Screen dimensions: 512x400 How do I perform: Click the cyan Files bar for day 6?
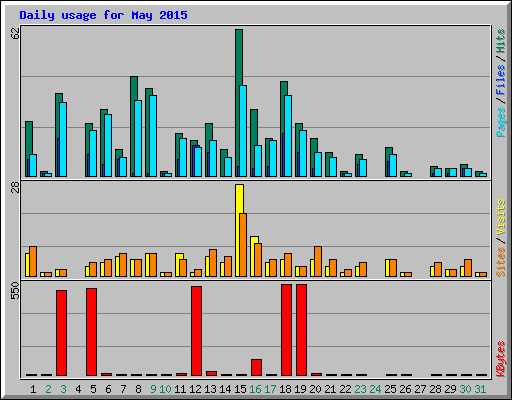tap(108, 145)
